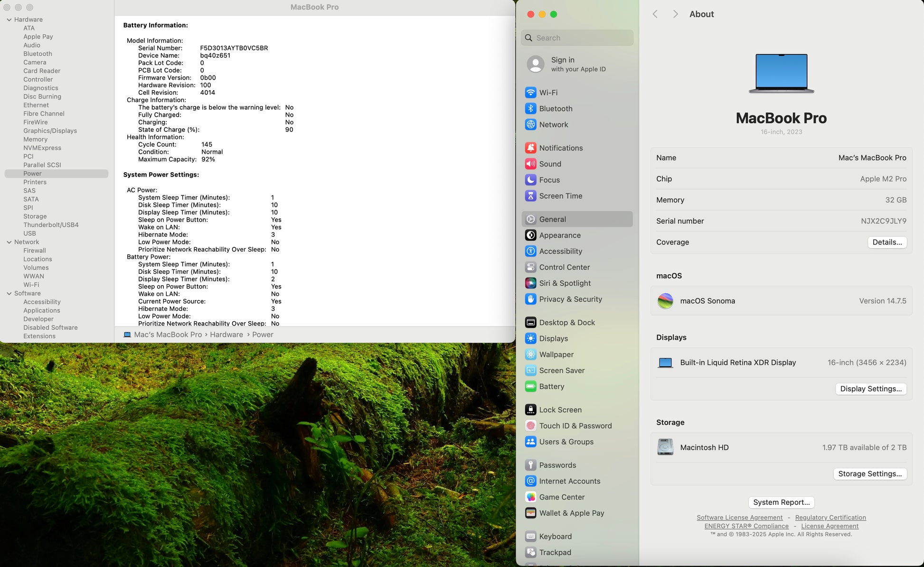The image size is (924, 567).
Task: Open Notifications via its bell icon
Action: coord(530,148)
